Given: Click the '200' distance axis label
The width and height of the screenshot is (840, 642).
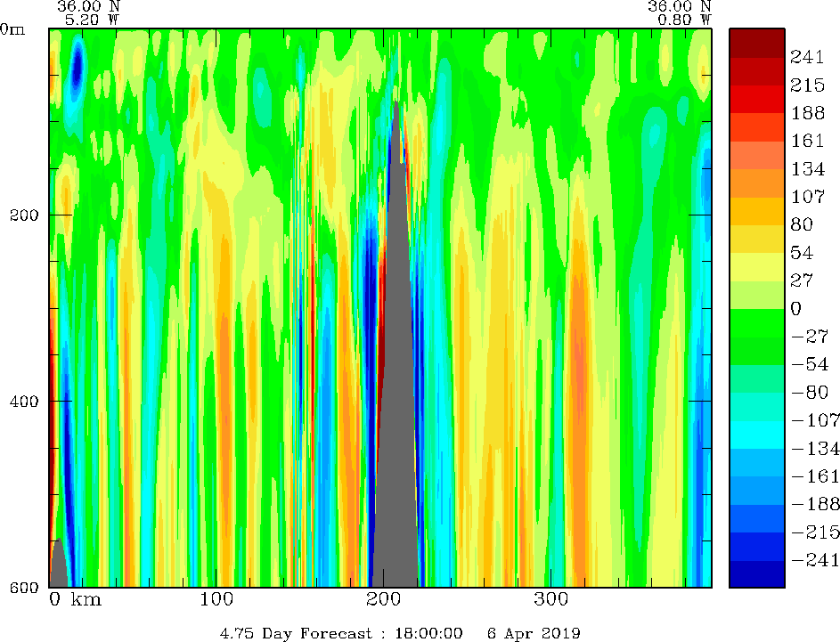Looking at the screenshot, I should click(x=384, y=599).
